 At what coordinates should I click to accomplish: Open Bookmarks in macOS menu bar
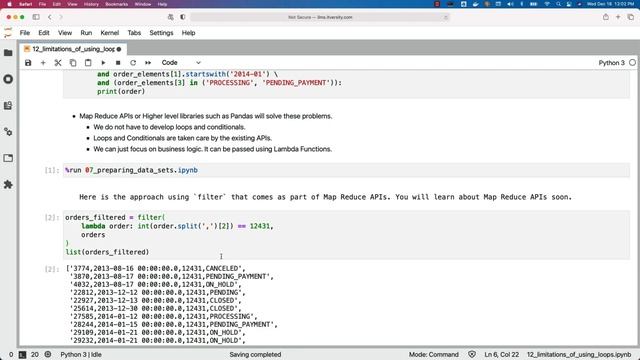(116, 4)
